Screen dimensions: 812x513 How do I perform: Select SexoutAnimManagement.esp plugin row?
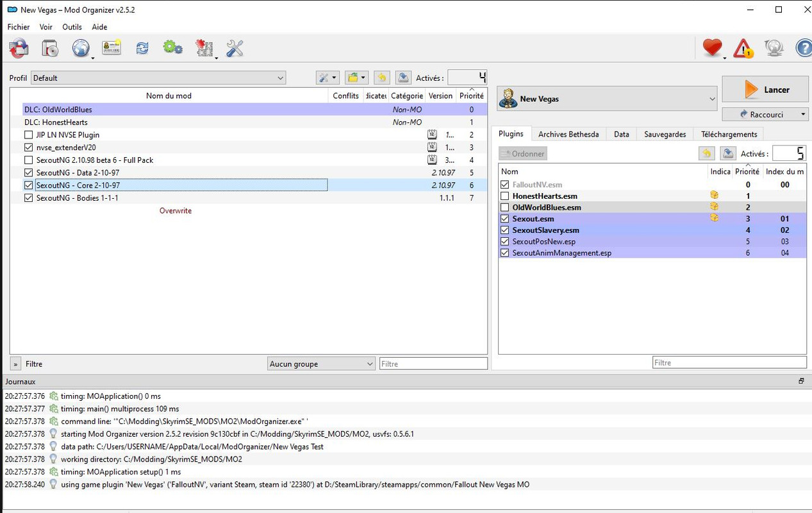[x=652, y=253]
